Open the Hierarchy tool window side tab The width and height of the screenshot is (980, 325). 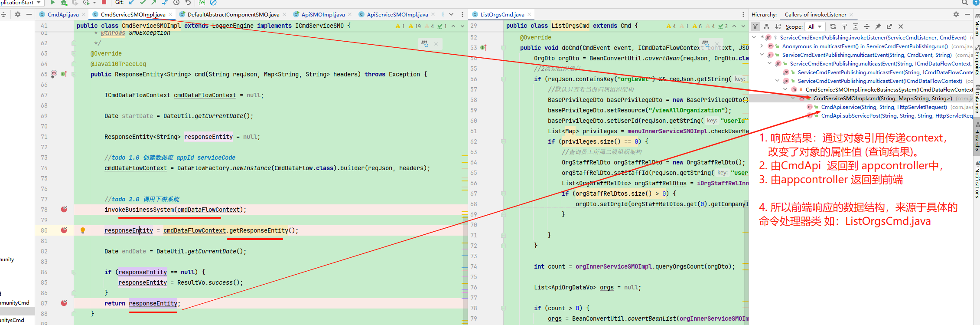pyautogui.click(x=977, y=137)
